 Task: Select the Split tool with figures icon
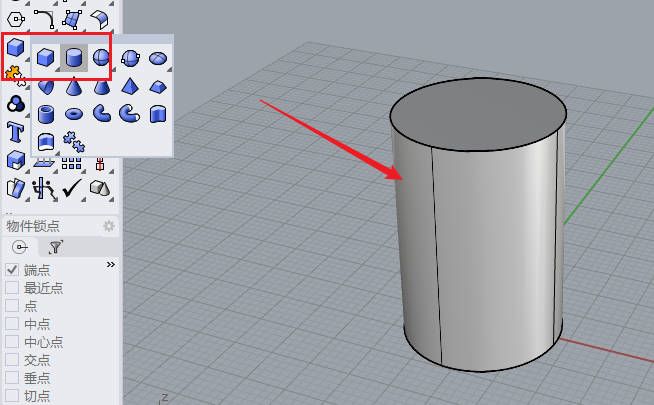44,189
